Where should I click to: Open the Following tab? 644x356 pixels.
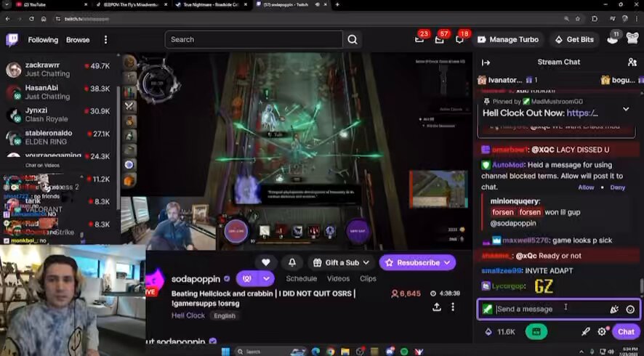[43, 40]
